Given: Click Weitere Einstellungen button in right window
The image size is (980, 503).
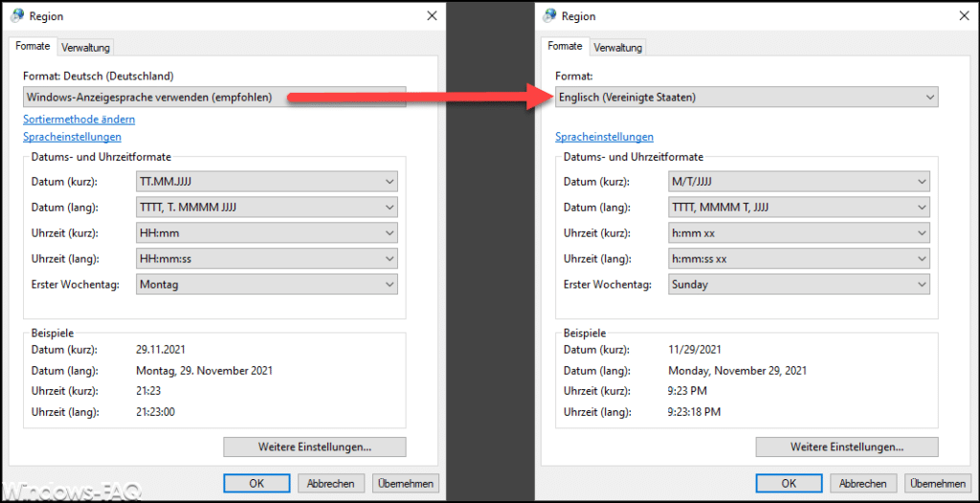Looking at the screenshot, I should [847, 447].
